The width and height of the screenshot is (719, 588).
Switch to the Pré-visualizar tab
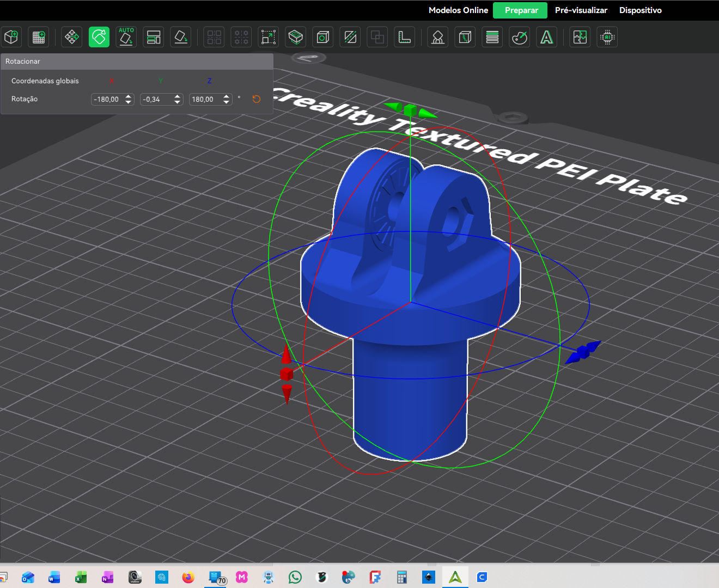point(581,10)
